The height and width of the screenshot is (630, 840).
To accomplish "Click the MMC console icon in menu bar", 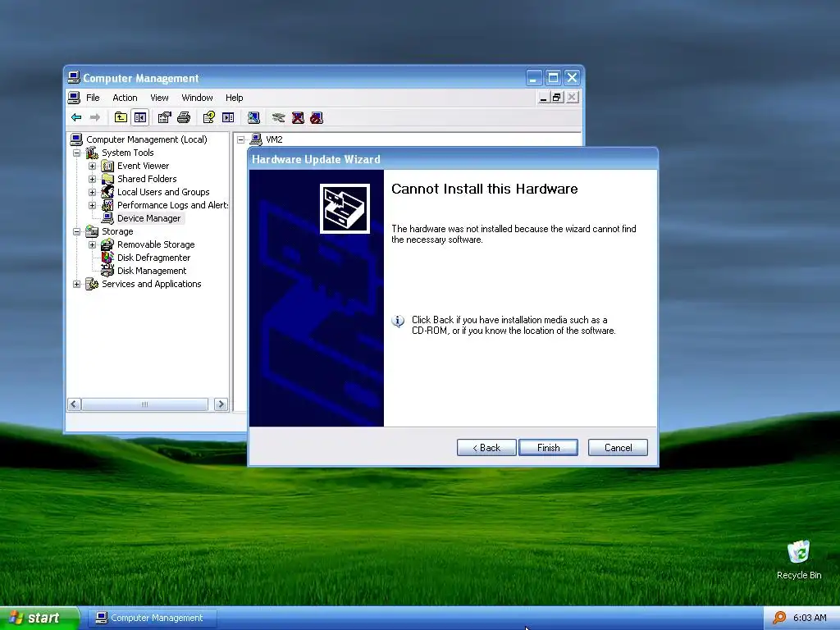I will (x=74, y=98).
